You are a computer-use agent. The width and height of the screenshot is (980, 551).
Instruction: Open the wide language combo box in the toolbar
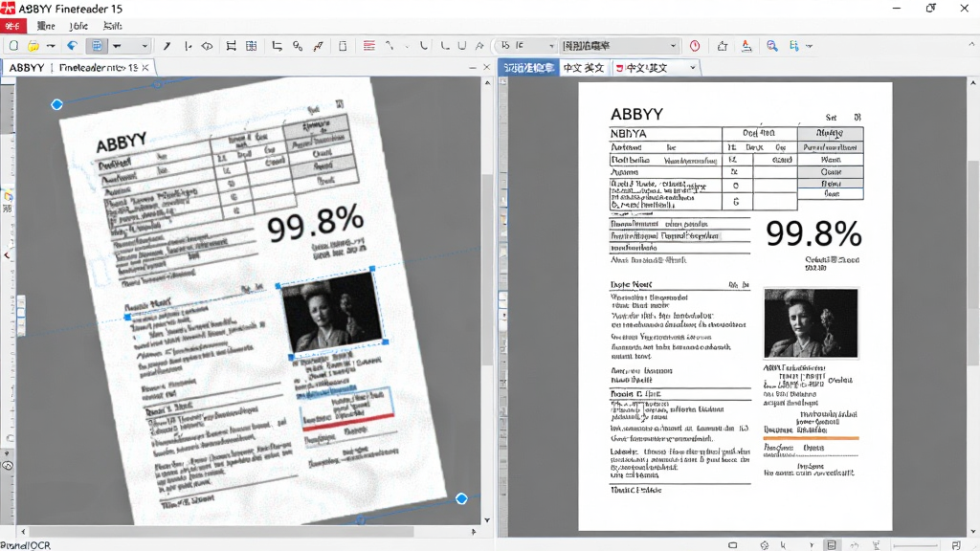tap(619, 46)
